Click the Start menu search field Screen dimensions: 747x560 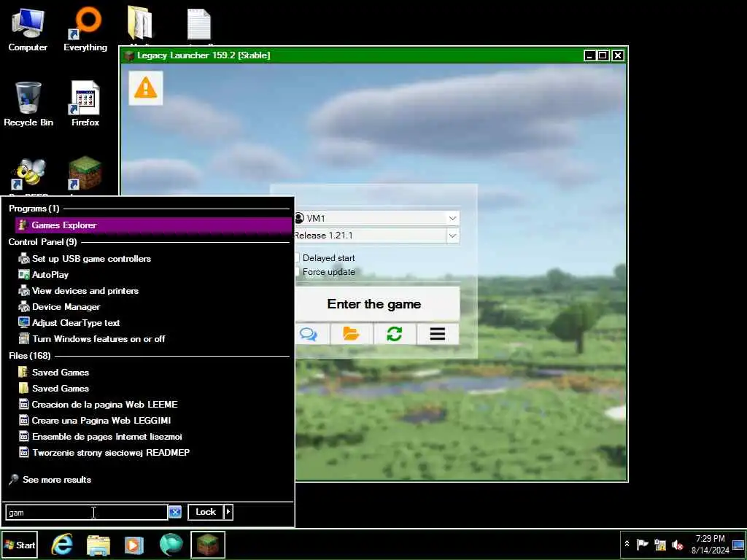click(x=86, y=513)
